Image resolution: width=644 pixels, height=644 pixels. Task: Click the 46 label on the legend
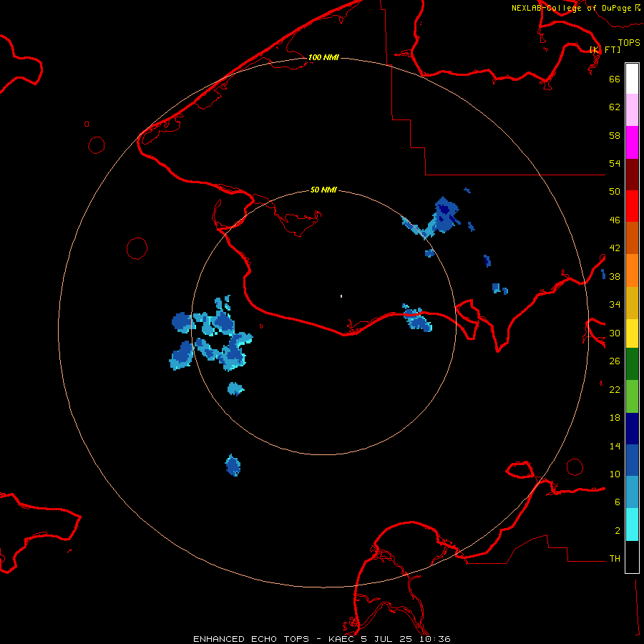point(615,220)
